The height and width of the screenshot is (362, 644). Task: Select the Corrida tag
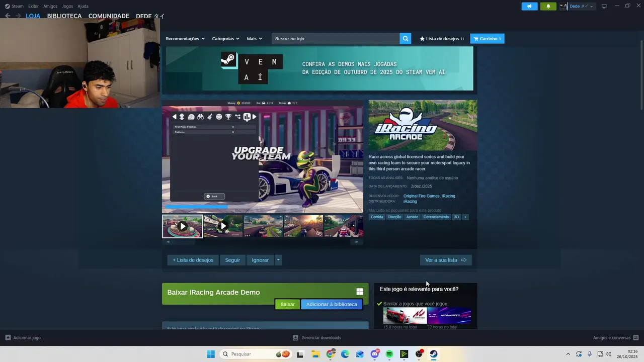[377, 217]
